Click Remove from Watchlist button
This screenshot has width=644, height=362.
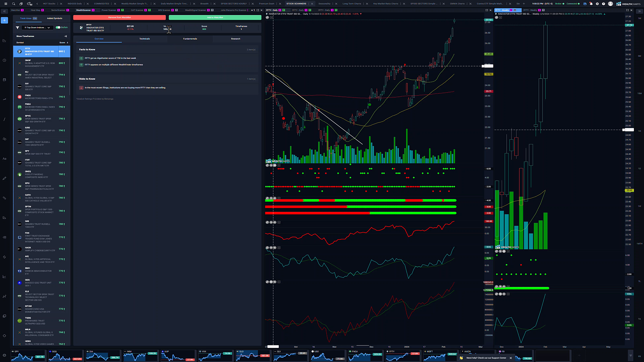click(119, 17)
